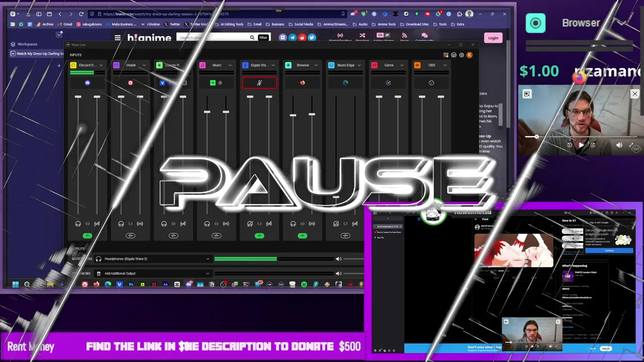The width and height of the screenshot is (644, 362).
Task: Toggle effects button under Discord channel
Action: [x=87, y=235]
